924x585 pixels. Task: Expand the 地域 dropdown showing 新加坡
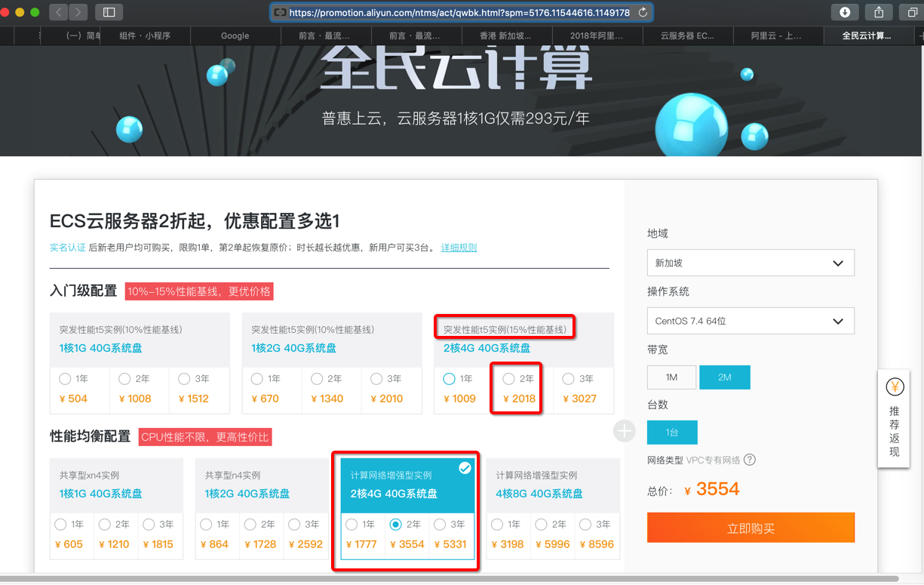[751, 263]
